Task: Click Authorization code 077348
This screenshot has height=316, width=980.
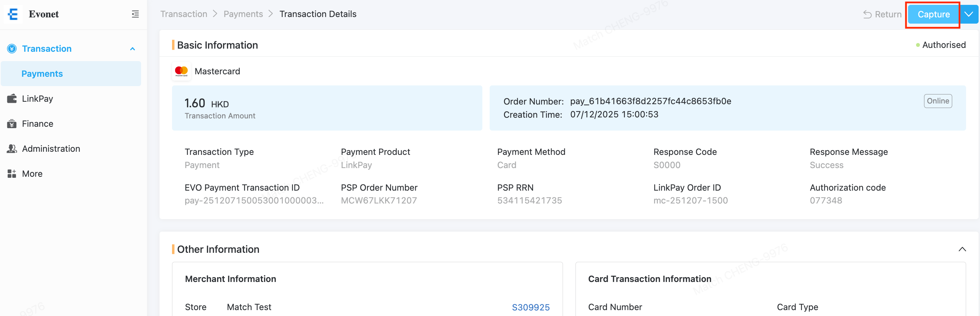Action: coord(826,200)
